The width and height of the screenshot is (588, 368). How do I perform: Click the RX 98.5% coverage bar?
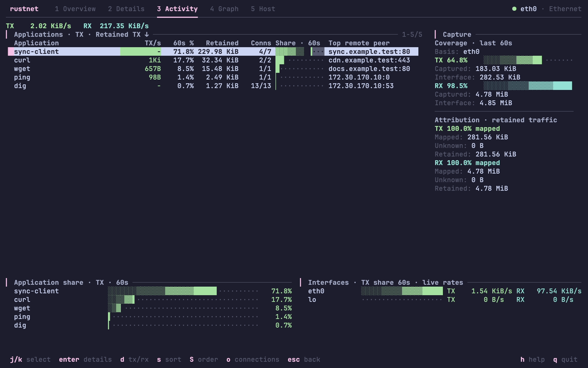coord(528,86)
